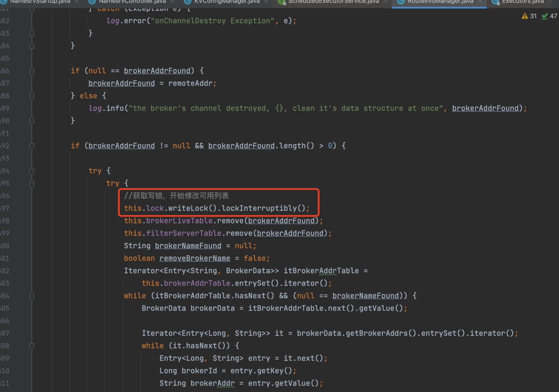
Task: Switch to the ScheduledExecutorService.java tab
Action: coord(334,2)
